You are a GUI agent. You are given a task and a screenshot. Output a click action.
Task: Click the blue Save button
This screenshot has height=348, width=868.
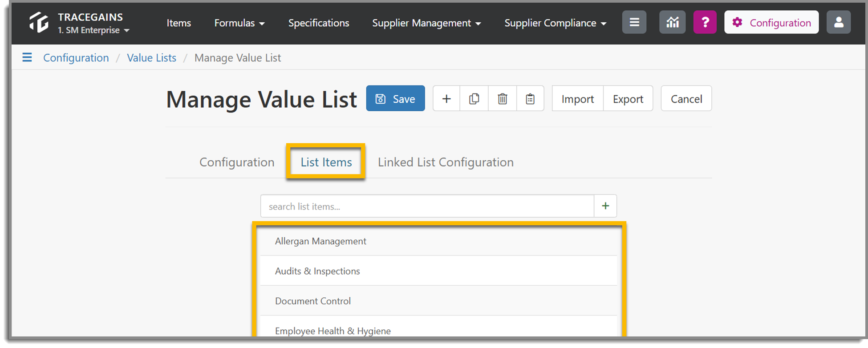[x=395, y=99]
